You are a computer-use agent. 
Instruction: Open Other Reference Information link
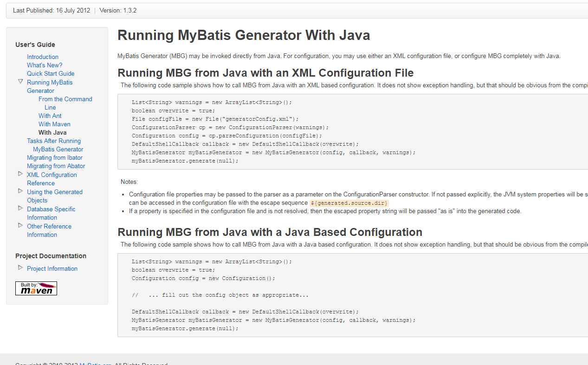click(49, 230)
